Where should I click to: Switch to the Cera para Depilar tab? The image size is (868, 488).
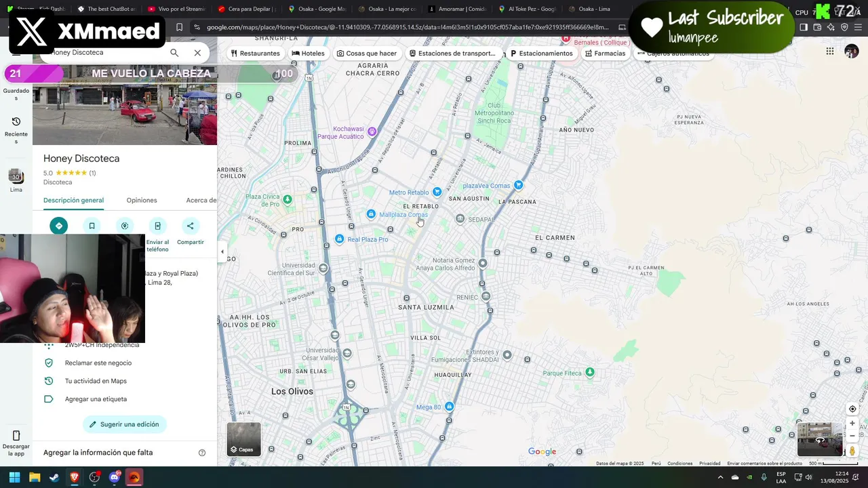247,9
